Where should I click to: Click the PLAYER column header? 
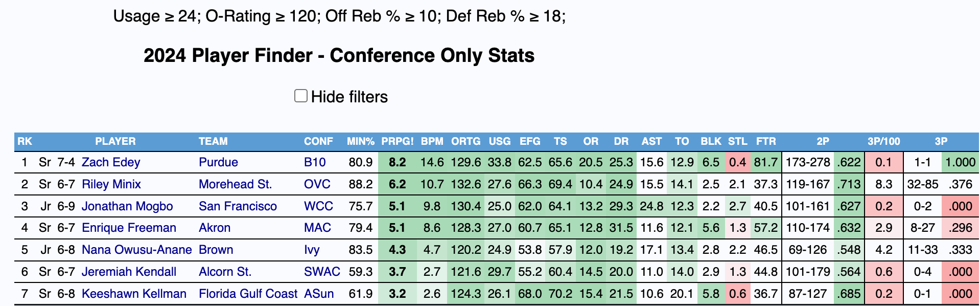(115, 141)
